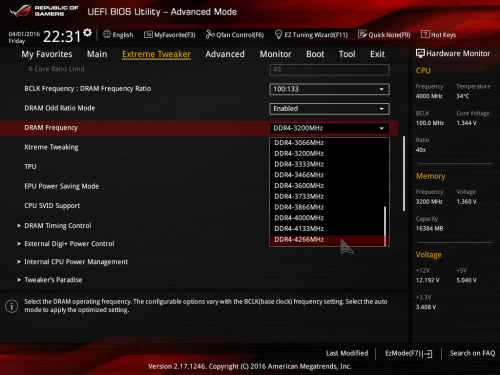Image resolution: width=500 pixels, height=375 pixels.
Task: Click CPU frequency 4000 MHz value
Action: [x=429, y=96]
